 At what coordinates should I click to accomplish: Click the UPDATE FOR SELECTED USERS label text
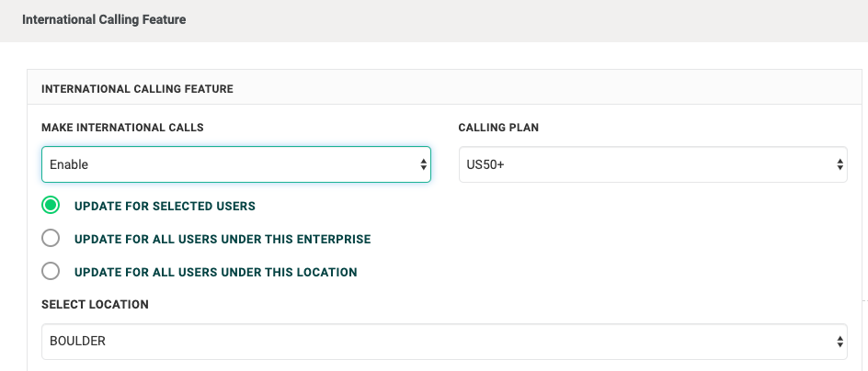pos(165,207)
